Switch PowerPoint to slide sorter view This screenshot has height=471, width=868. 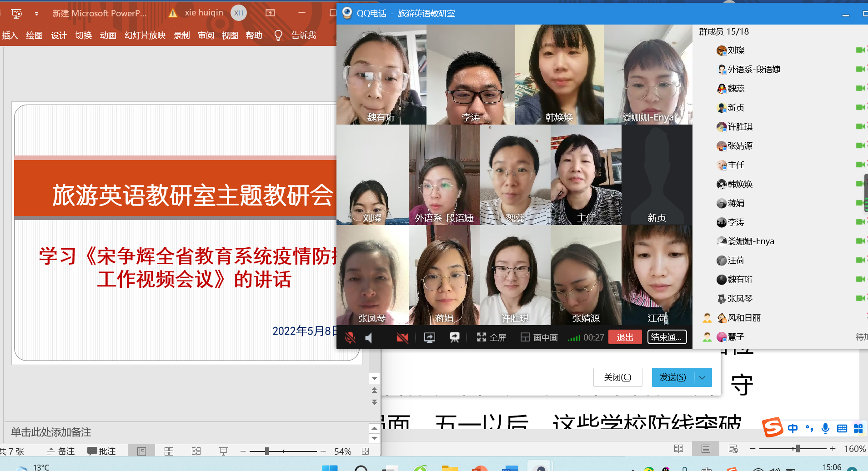point(169,451)
